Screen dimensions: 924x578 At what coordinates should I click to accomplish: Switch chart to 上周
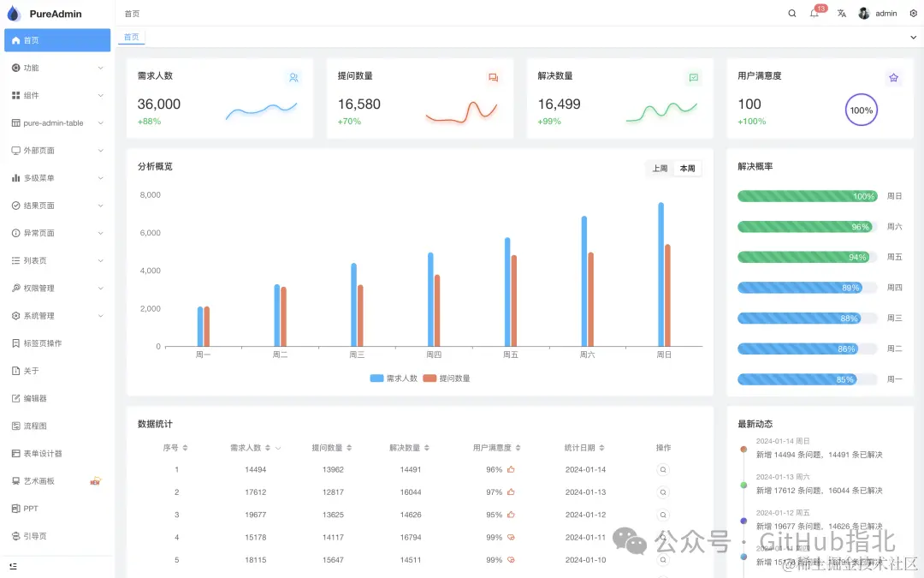[660, 169]
